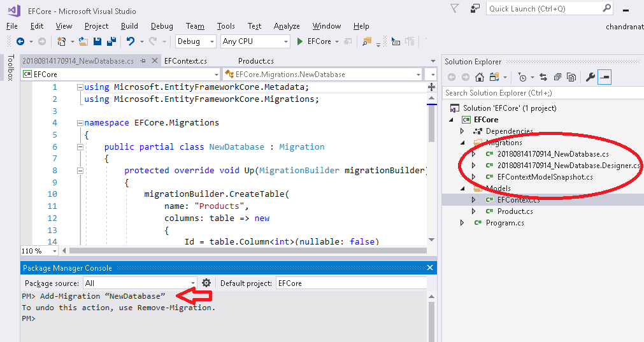Open the Debug menu

click(162, 26)
